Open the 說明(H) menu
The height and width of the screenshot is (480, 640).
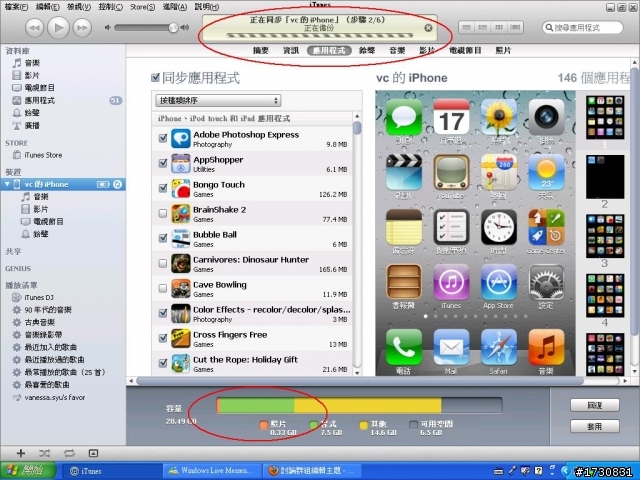click(x=207, y=7)
